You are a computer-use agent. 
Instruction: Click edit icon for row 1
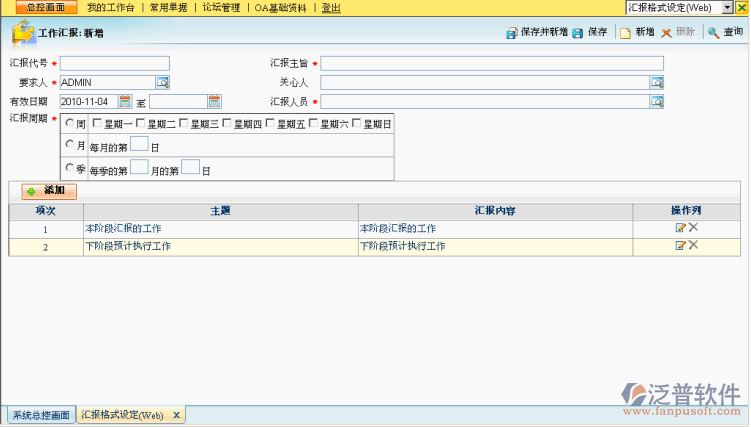(680, 227)
